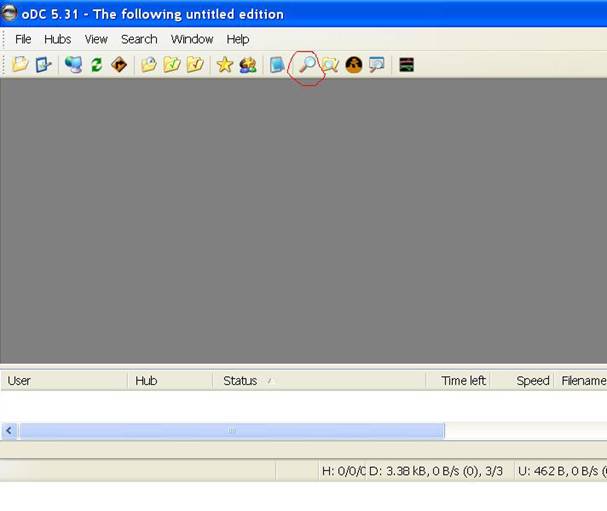Click the orange diamond redirect icon
The image size is (607, 511).
point(119,65)
